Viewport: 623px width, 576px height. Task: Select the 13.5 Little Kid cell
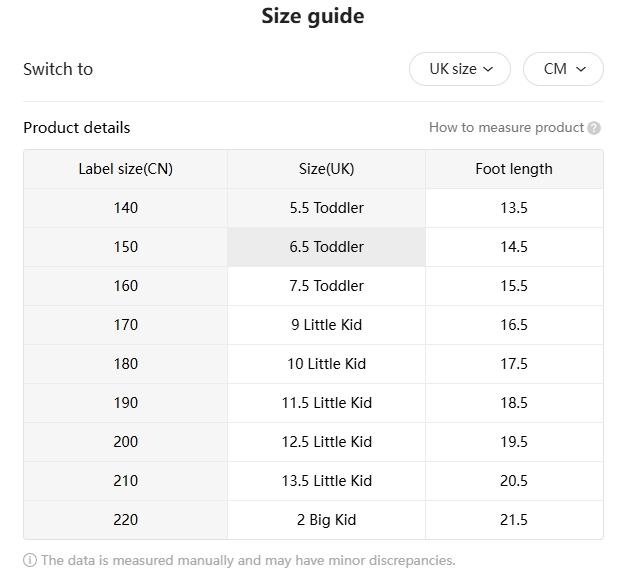click(x=327, y=481)
